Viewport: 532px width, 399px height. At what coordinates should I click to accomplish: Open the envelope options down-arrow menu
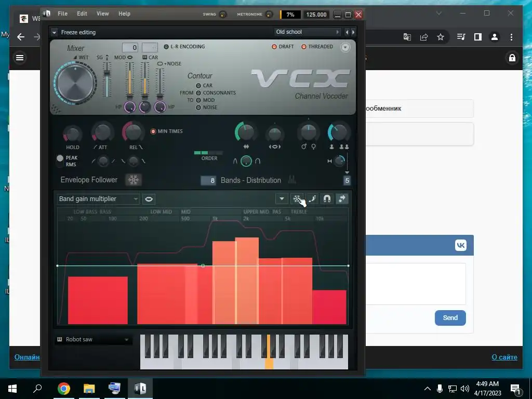tap(282, 199)
